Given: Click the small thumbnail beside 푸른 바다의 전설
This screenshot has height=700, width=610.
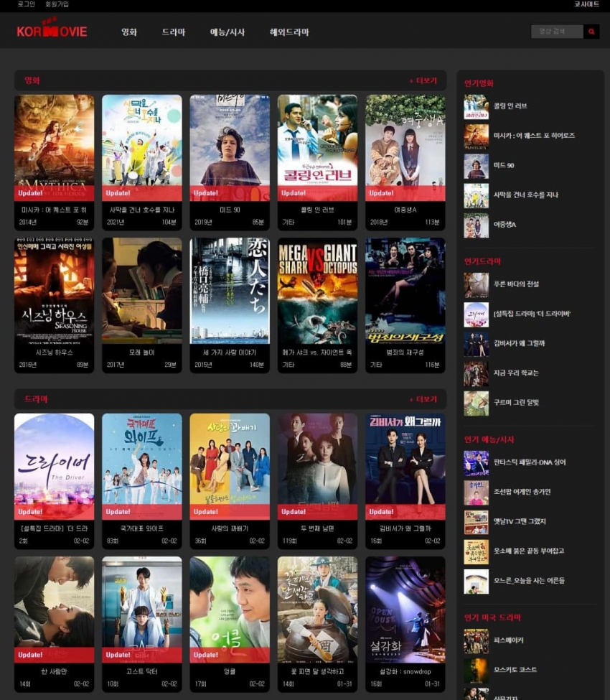Looking at the screenshot, I should (476, 285).
